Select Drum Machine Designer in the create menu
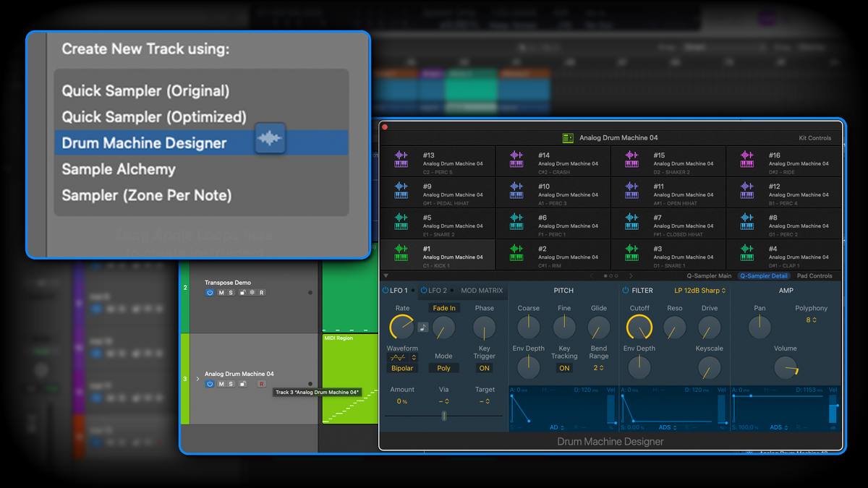 [x=144, y=143]
